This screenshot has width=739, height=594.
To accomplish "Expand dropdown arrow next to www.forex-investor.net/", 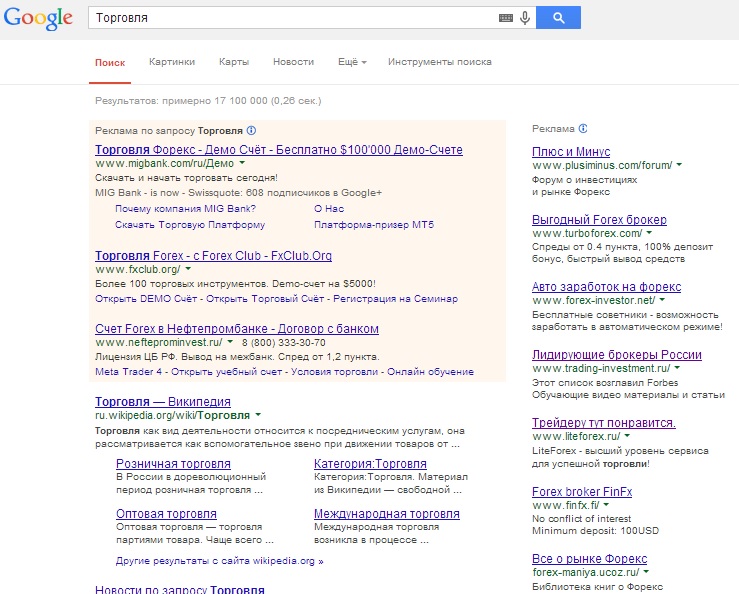I will 662,299.
